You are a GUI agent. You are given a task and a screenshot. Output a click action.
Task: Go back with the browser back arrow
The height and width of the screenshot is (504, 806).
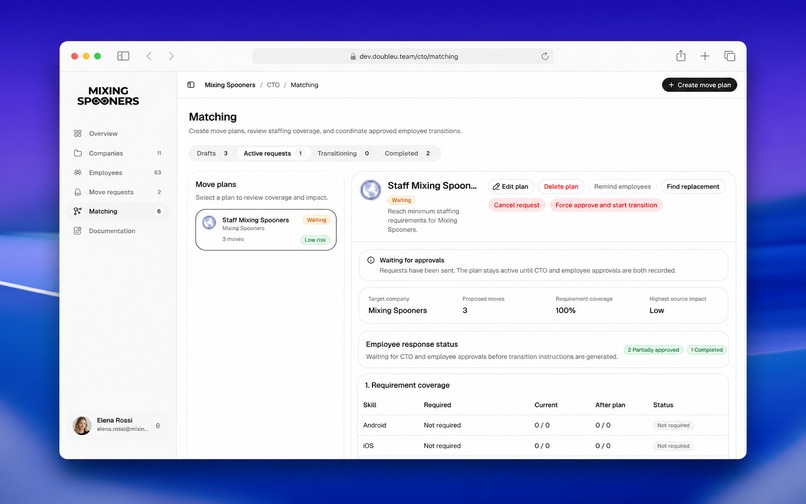(x=149, y=56)
